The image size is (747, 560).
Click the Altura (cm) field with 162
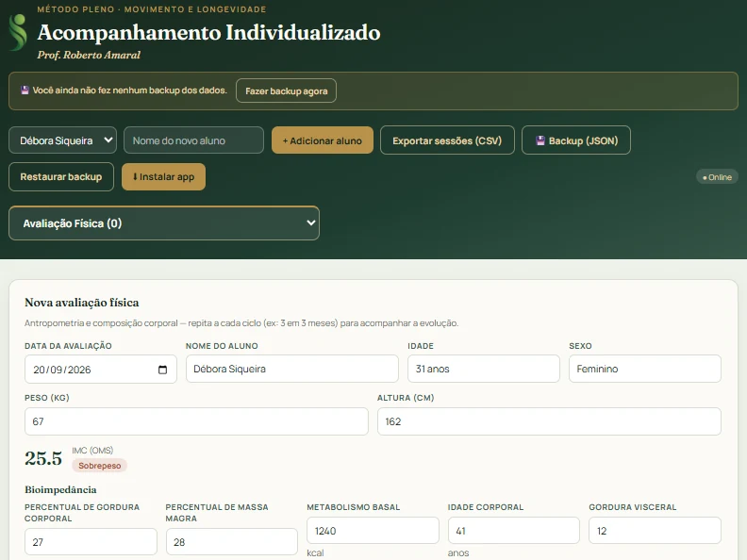(549, 421)
